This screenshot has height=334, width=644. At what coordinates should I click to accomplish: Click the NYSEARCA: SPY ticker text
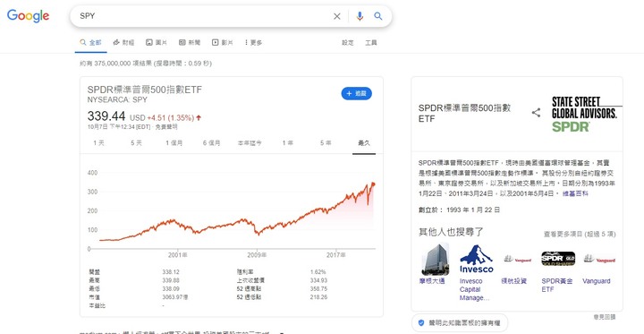click(117, 100)
